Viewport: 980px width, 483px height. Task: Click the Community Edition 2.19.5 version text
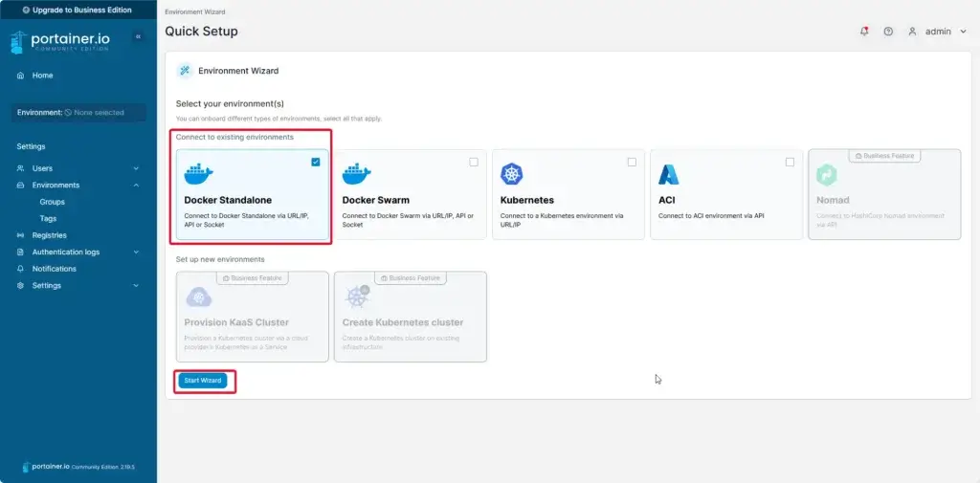pos(103,468)
